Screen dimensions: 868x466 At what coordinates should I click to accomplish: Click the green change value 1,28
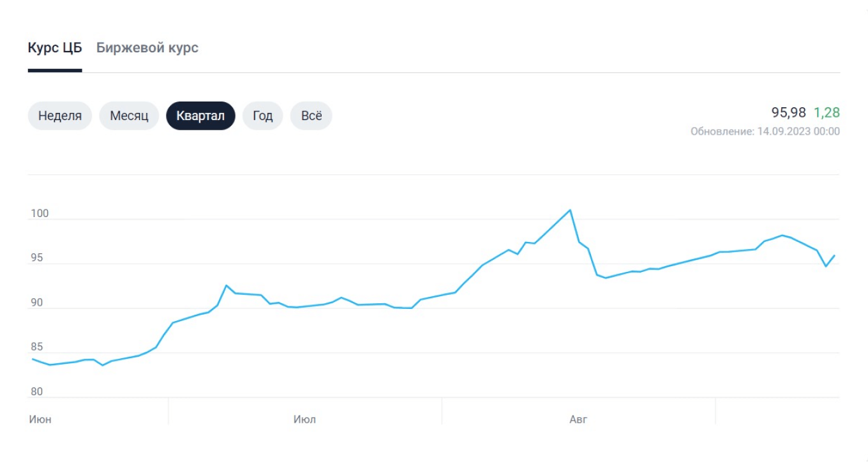click(827, 113)
